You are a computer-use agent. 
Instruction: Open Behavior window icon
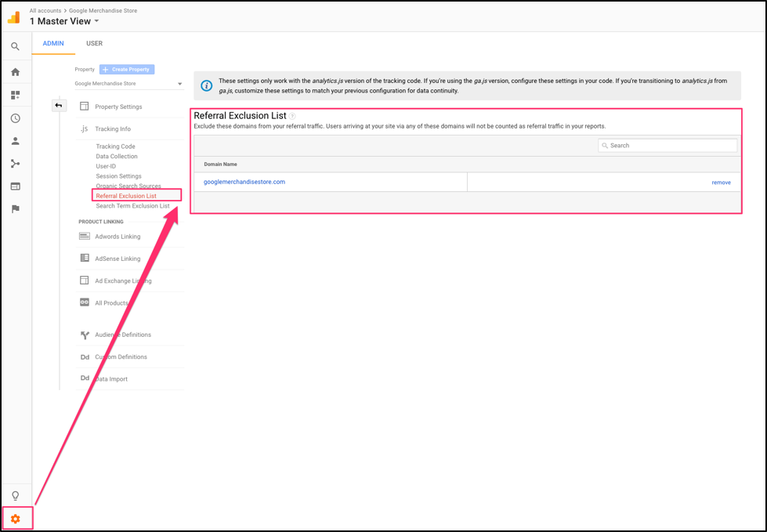click(x=15, y=186)
